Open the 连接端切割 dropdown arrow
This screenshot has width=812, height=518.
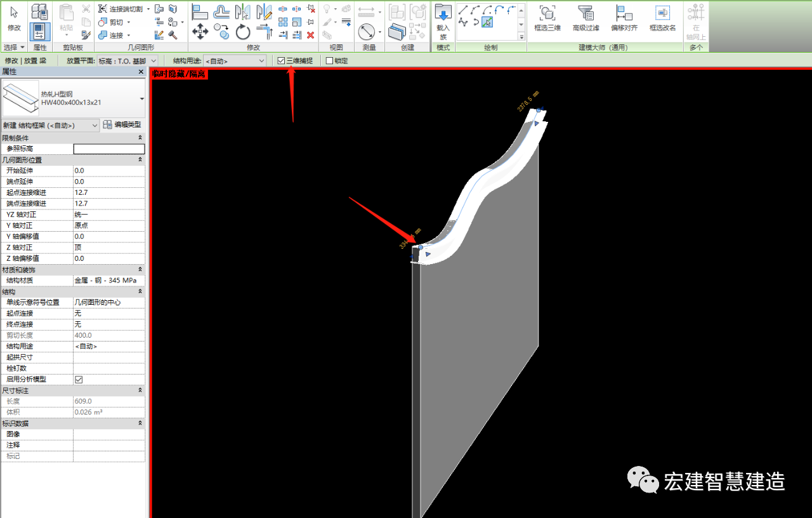coord(148,9)
